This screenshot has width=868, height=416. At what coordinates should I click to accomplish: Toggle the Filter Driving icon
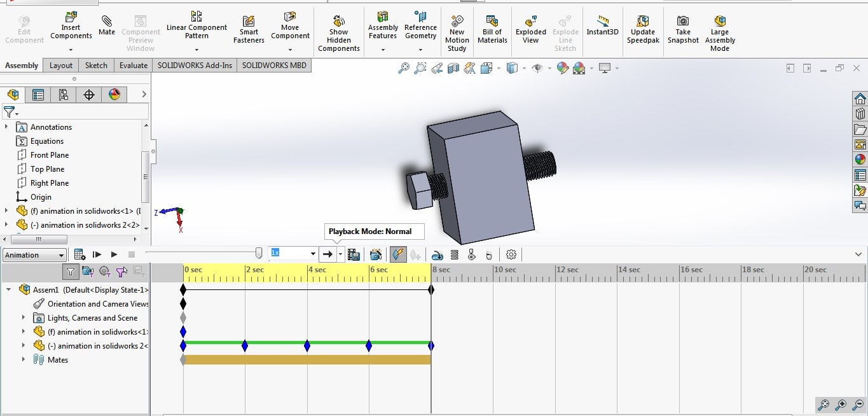point(104,272)
